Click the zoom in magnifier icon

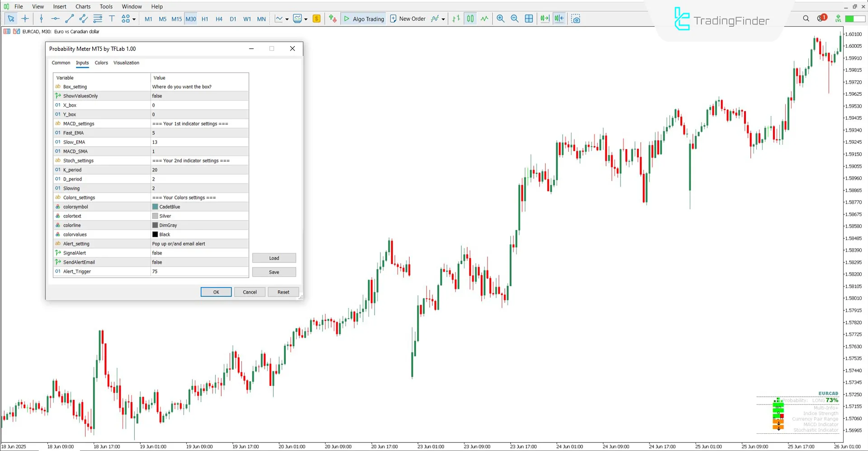500,19
